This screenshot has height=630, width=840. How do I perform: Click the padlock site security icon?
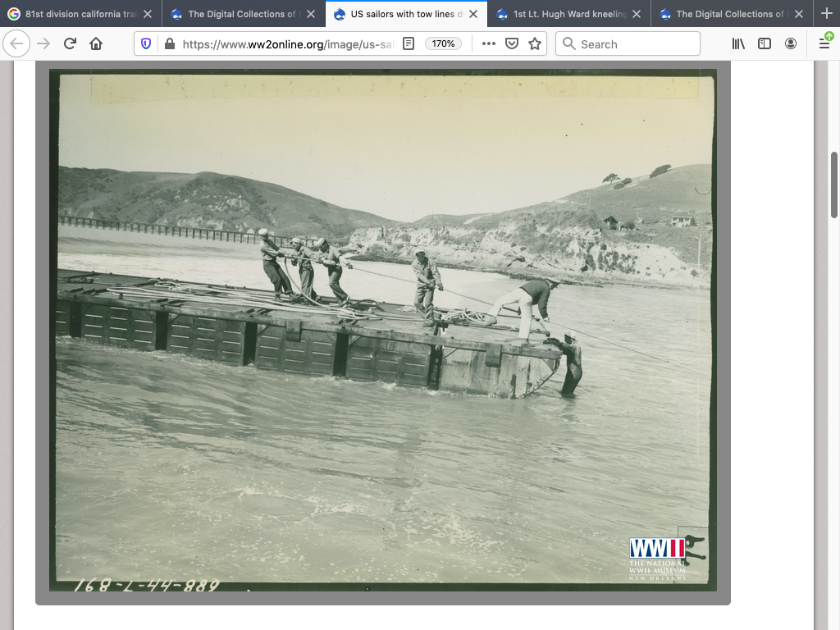click(169, 44)
